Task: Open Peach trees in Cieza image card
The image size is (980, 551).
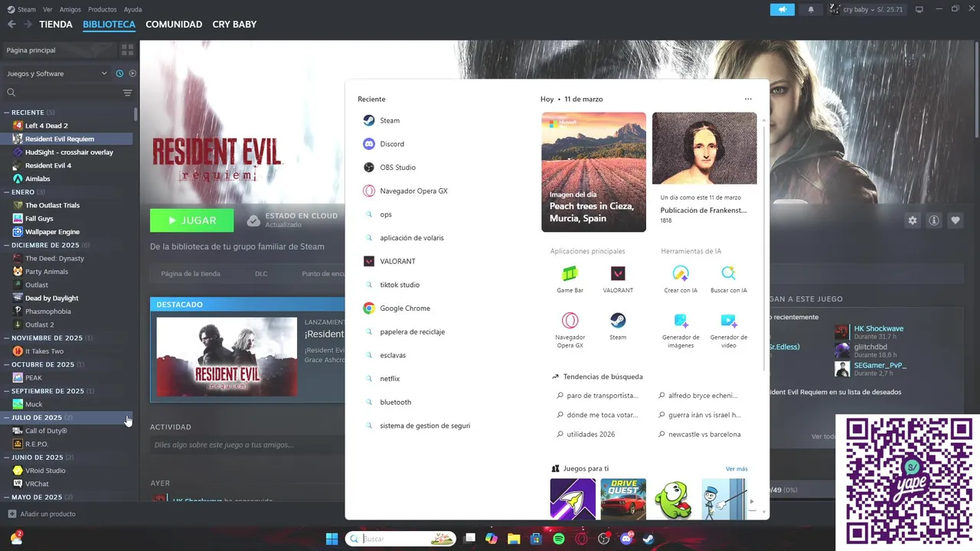Action: pos(593,172)
